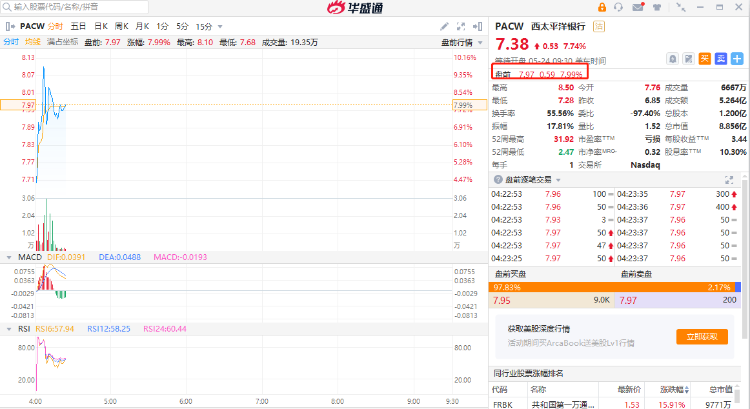
Task: Collapse the right quote panel icon
Action: click(477, 26)
